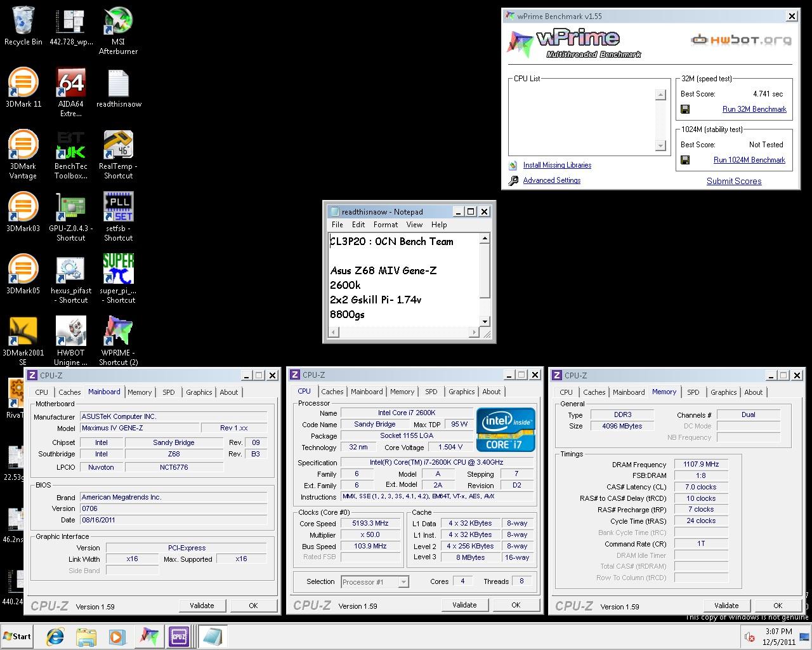Open the hexus_pifast shortcut
Viewport: 812px width, 650px height.
coord(71,279)
